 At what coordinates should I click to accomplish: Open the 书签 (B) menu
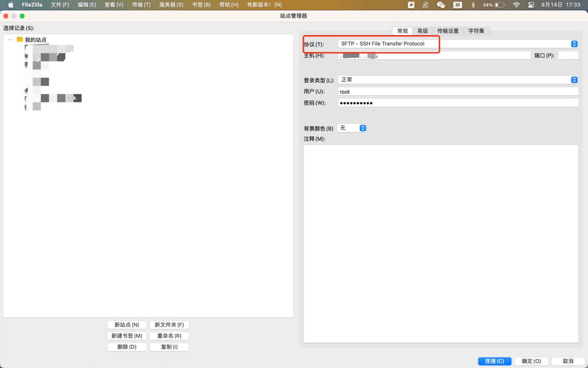click(x=201, y=5)
